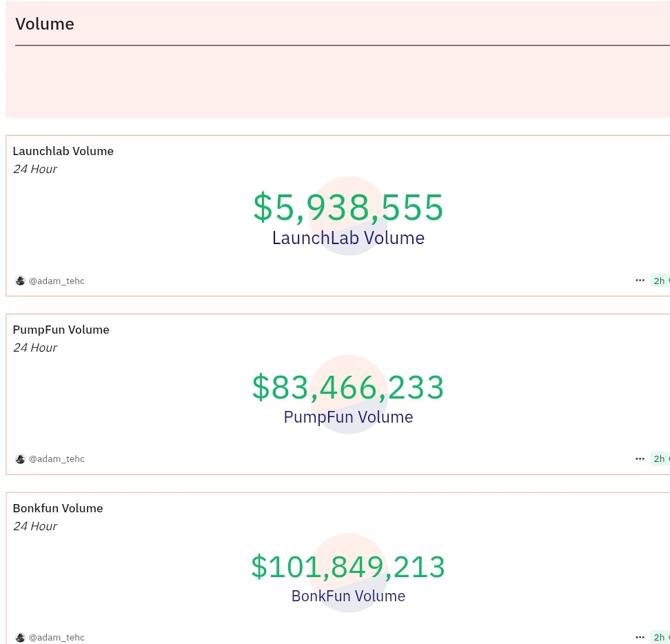Click the 2h refresh badge on Bonkfun Volume card
The width and height of the screenshot is (670, 644).
pyautogui.click(x=660, y=637)
